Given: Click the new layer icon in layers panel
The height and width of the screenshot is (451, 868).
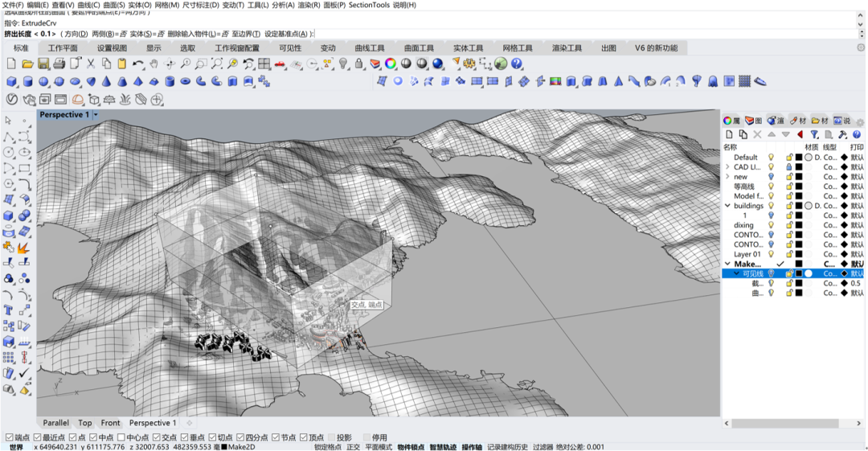Looking at the screenshot, I should pyautogui.click(x=729, y=134).
